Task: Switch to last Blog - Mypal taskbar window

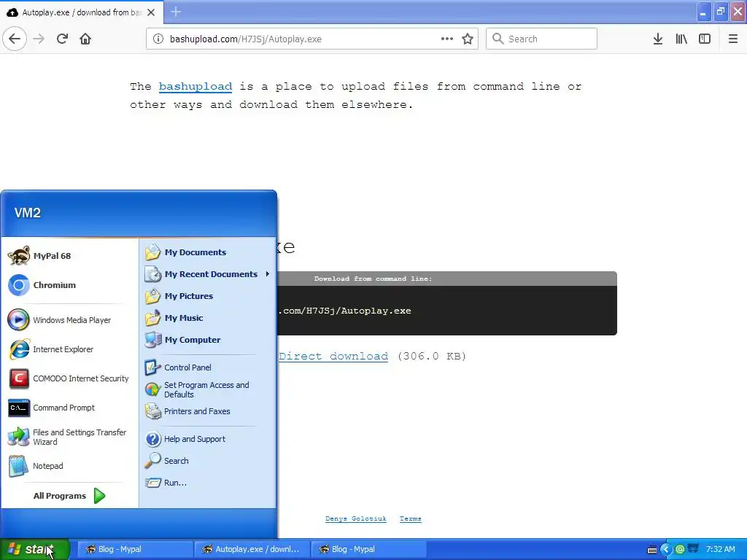Action: [368, 549]
